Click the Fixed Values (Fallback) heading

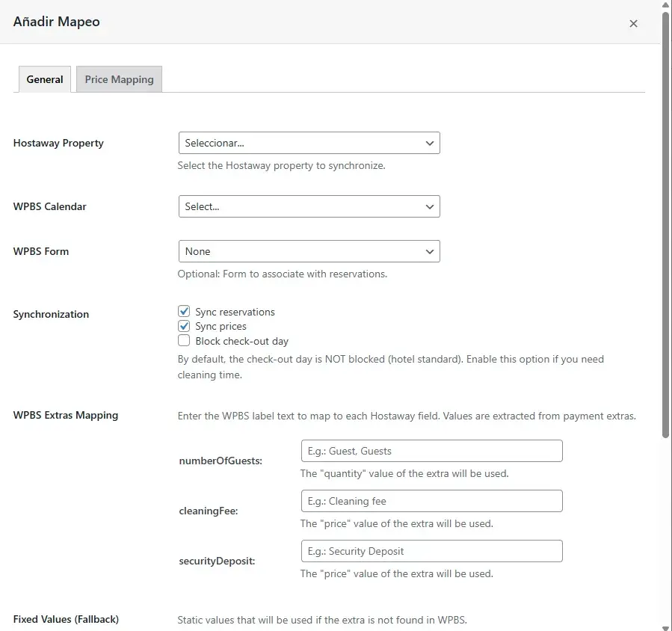pos(66,620)
